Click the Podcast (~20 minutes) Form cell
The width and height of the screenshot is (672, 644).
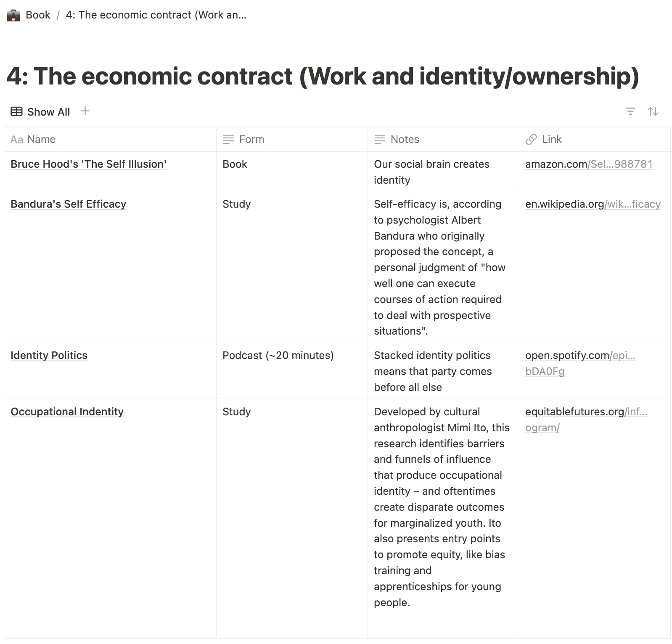[278, 356]
